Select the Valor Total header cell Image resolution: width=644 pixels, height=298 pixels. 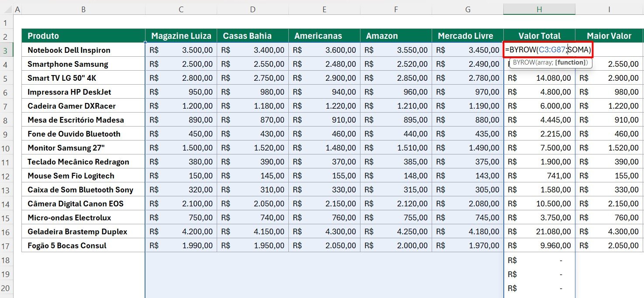(x=539, y=36)
